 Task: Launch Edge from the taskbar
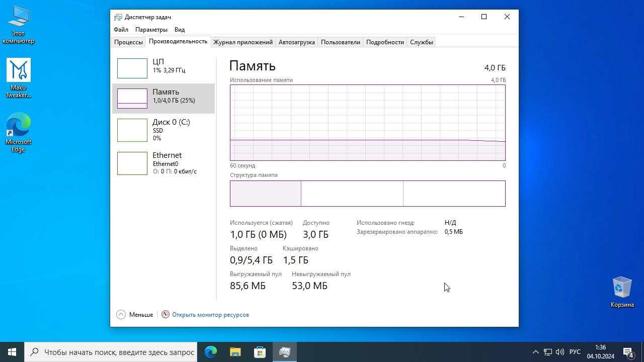click(211, 352)
